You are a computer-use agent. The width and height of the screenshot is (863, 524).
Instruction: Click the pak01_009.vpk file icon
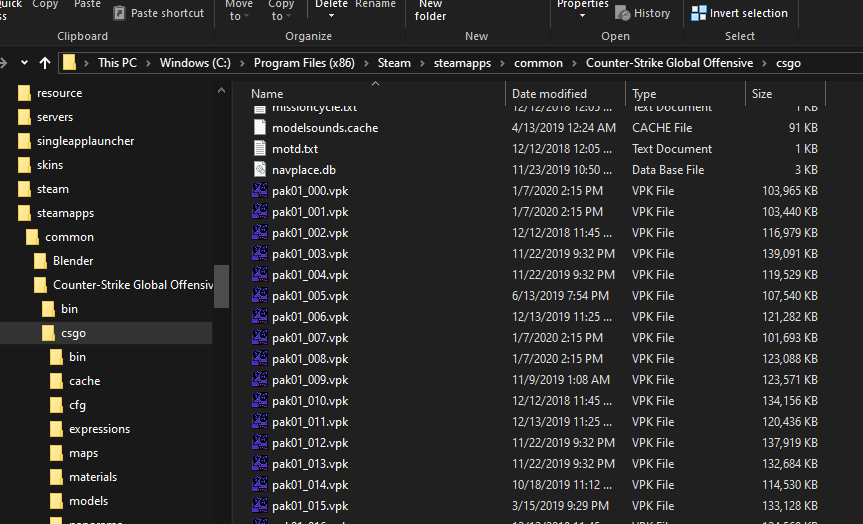[260, 379]
